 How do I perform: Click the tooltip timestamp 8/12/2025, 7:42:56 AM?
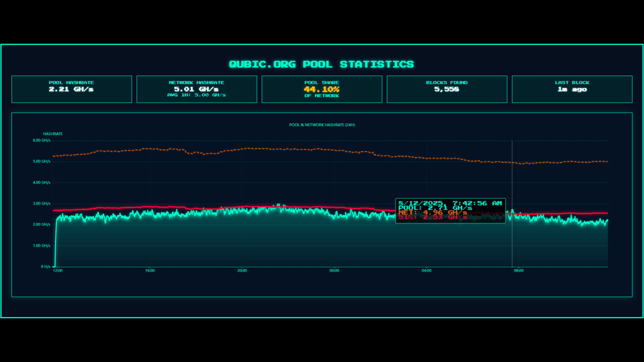pos(450,203)
